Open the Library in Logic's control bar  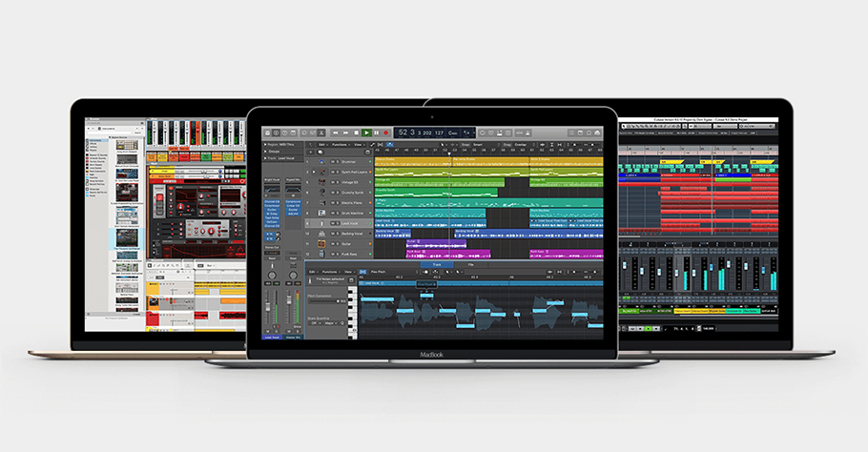click(x=268, y=133)
